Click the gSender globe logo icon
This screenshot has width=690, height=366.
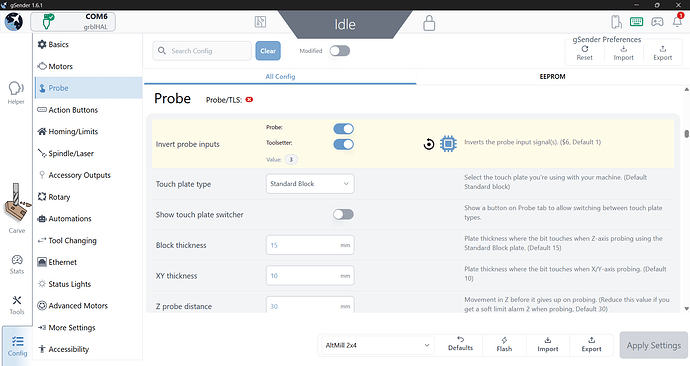click(14, 22)
